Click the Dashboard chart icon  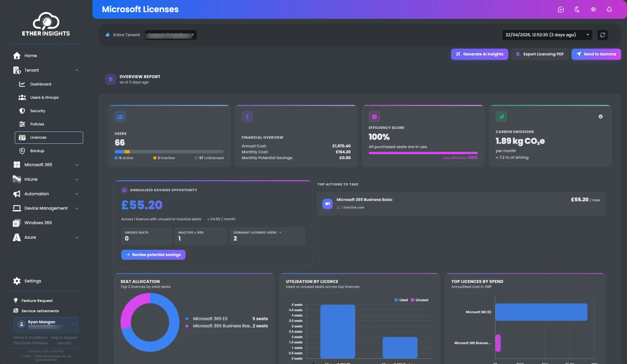coord(22,84)
